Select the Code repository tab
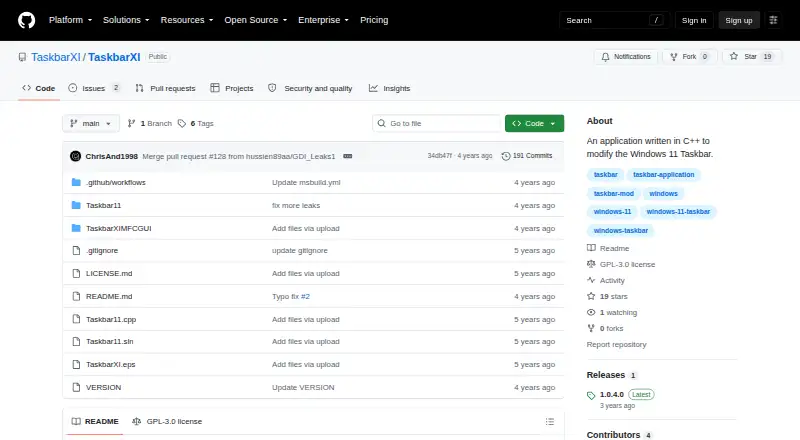 tap(39, 88)
